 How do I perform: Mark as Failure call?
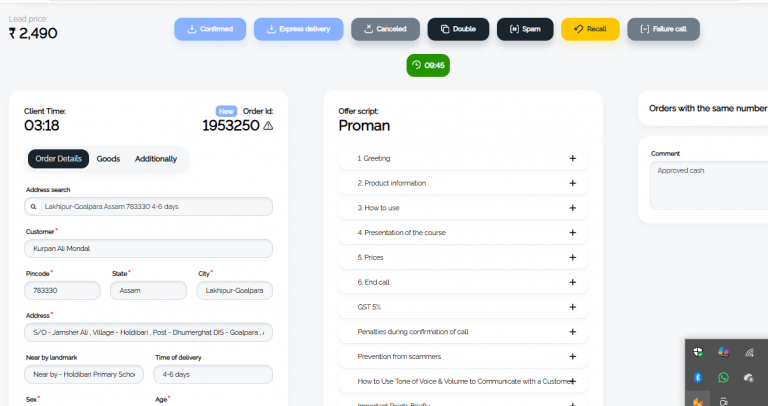(x=663, y=29)
